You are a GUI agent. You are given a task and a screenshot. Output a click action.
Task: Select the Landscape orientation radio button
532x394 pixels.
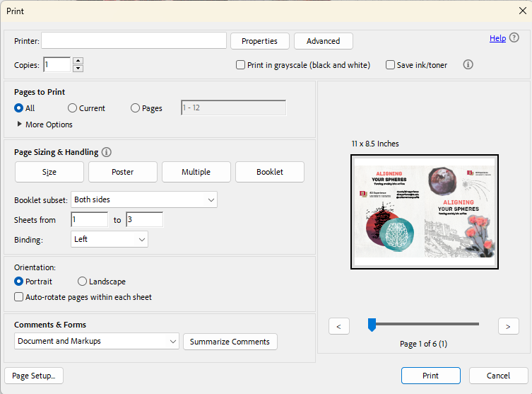click(x=82, y=282)
